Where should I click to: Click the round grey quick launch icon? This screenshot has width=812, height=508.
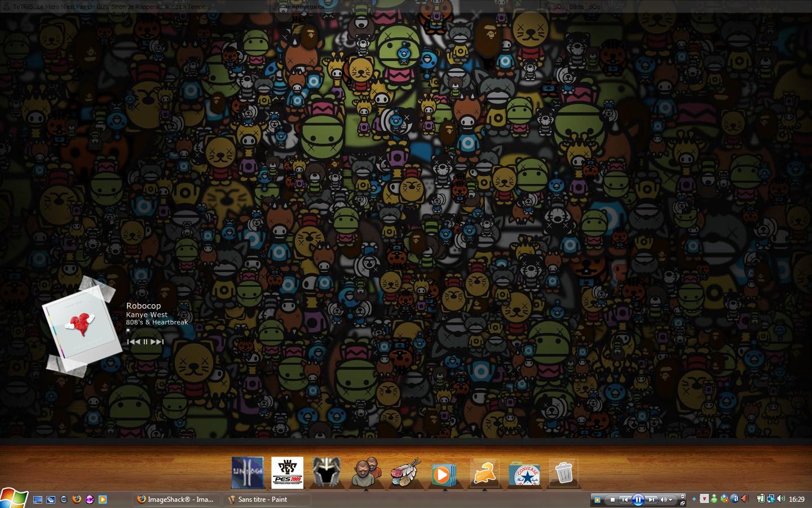[x=64, y=500]
